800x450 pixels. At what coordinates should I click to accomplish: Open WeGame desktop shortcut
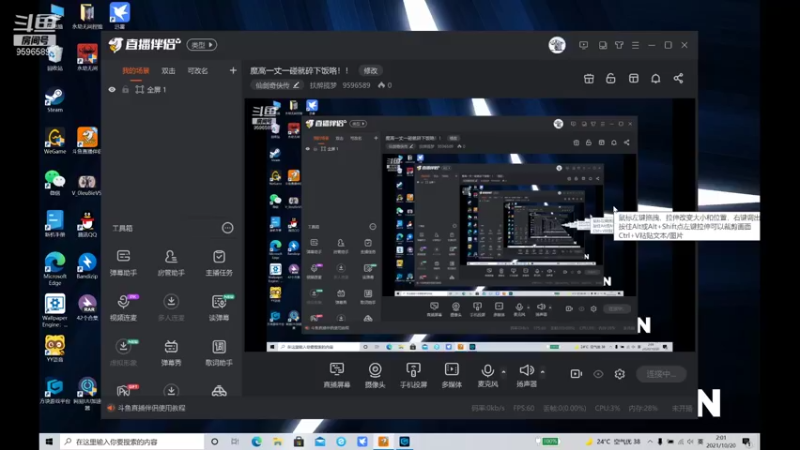click(55, 141)
